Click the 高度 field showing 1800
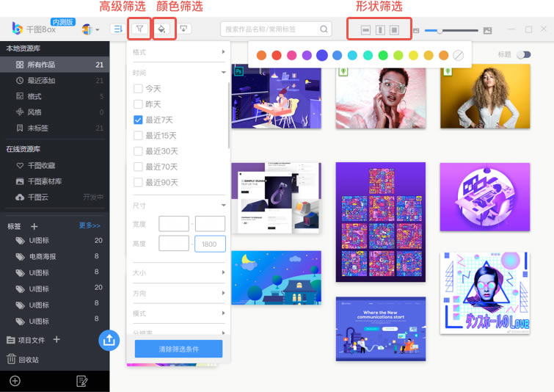The height and width of the screenshot is (392, 554). (210, 244)
